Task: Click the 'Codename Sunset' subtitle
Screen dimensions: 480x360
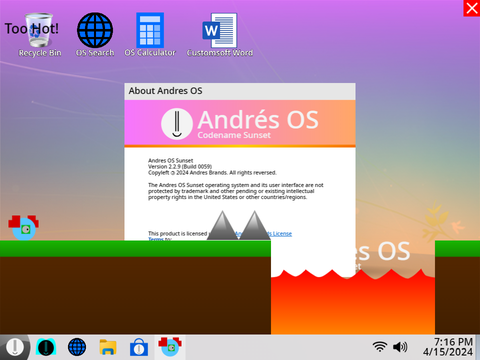Action: (x=234, y=135)
